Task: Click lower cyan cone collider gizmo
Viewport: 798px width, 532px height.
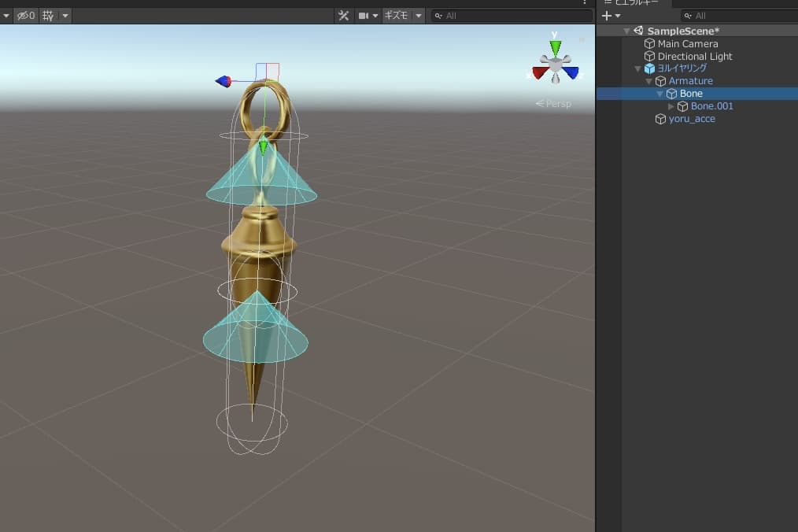Action: (256, 331)
